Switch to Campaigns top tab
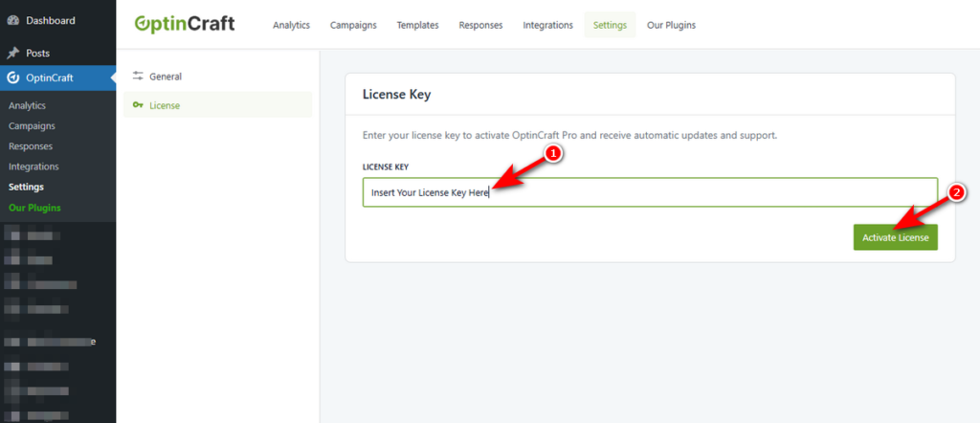Screen dimensions: 980x423 click(353, 25)
